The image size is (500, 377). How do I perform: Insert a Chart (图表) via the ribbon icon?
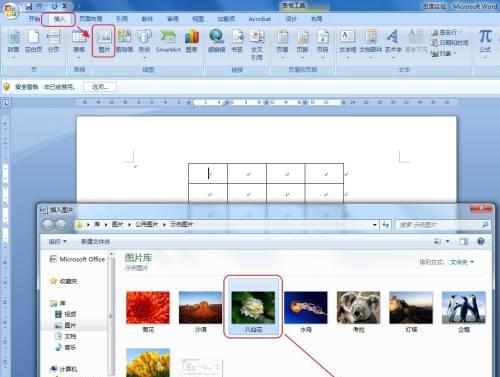(x=192, y=41)
